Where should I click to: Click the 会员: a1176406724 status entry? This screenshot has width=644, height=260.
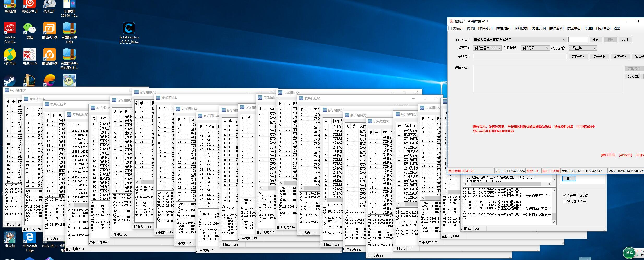(x=510, y=171)
